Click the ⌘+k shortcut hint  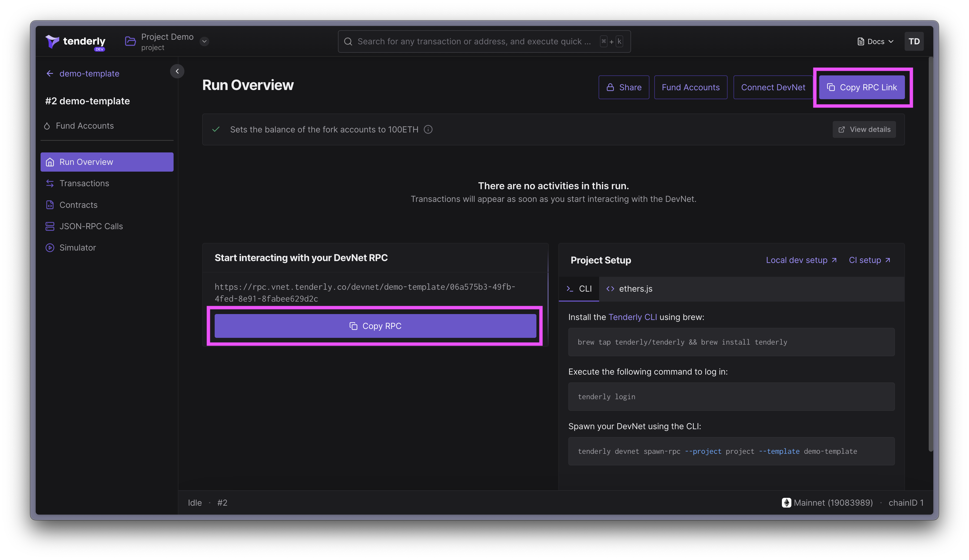(x=611, y=42)
